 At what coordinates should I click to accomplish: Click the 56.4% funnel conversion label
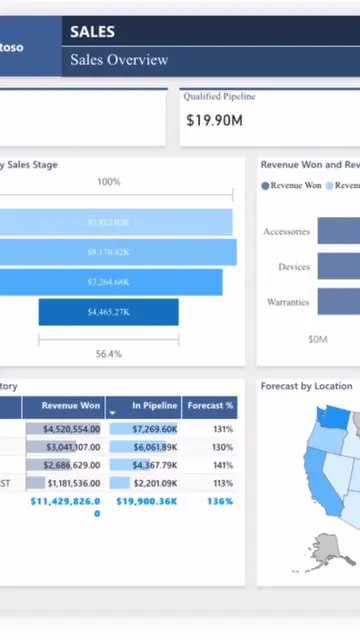109,354
